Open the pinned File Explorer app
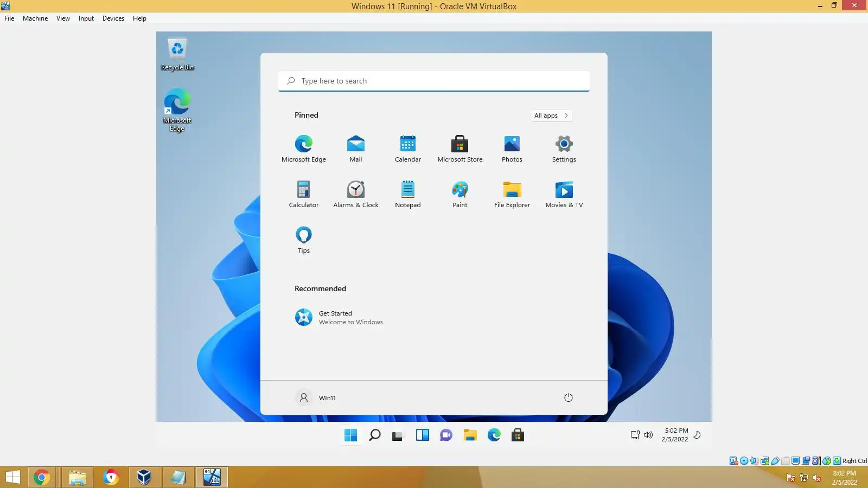Viewport: 868px width, 488px height. click(x=512, y=194)
